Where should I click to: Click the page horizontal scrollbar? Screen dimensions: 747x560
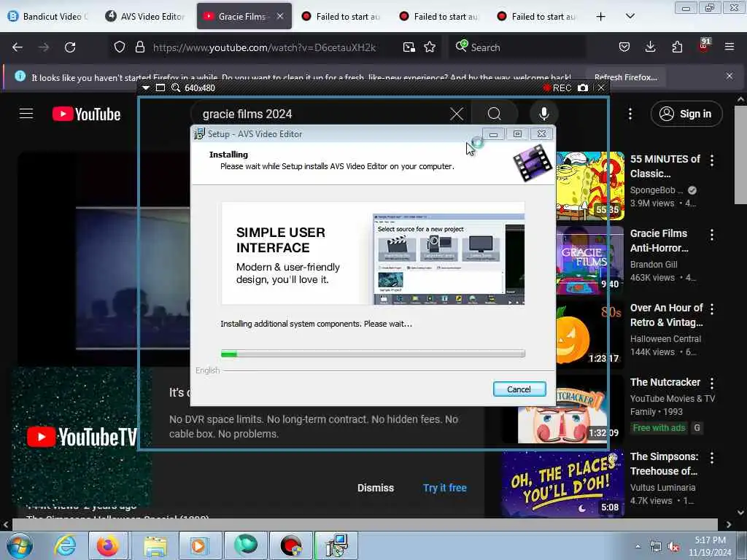[365, 524]
